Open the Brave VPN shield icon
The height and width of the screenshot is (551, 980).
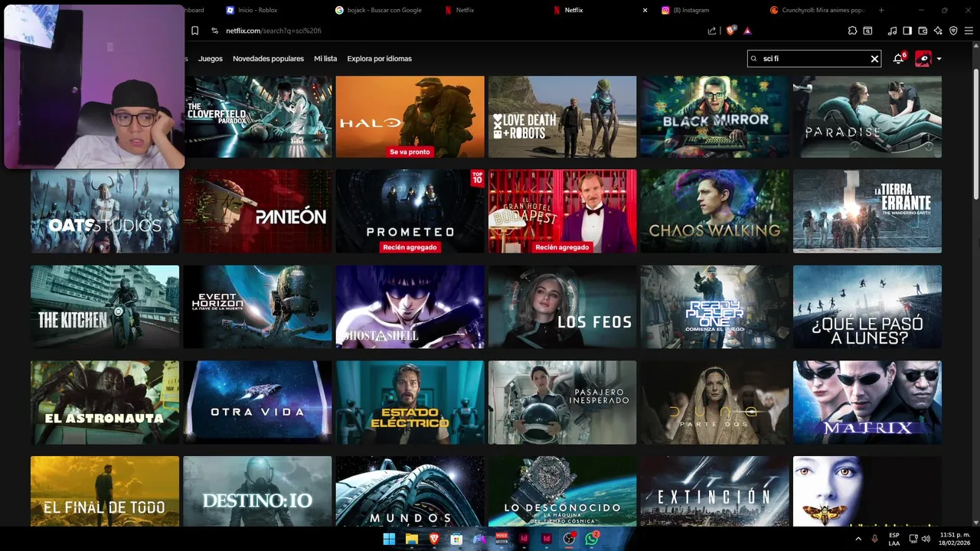click(953, 31)
